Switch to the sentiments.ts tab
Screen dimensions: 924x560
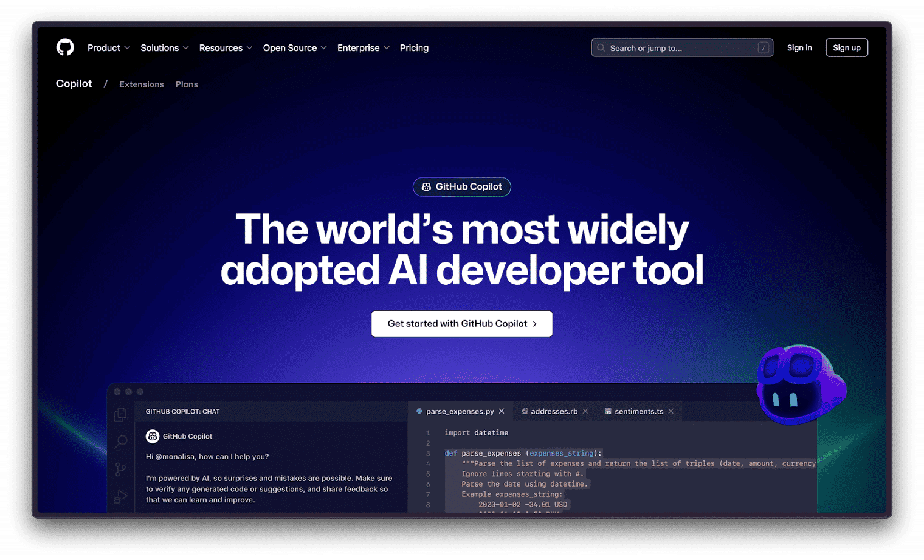click(x=639, y=411)
